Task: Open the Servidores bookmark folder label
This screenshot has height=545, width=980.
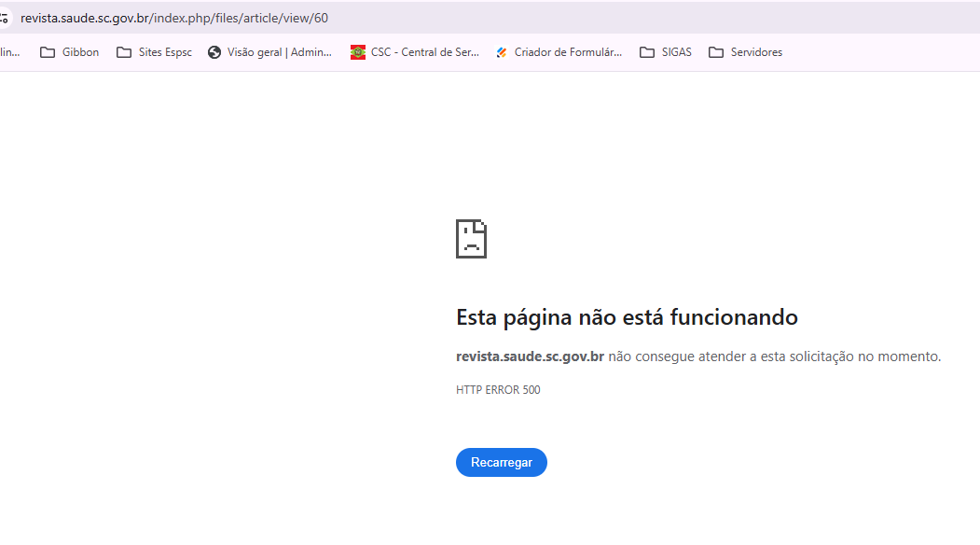Action: (x=756, y=52)
